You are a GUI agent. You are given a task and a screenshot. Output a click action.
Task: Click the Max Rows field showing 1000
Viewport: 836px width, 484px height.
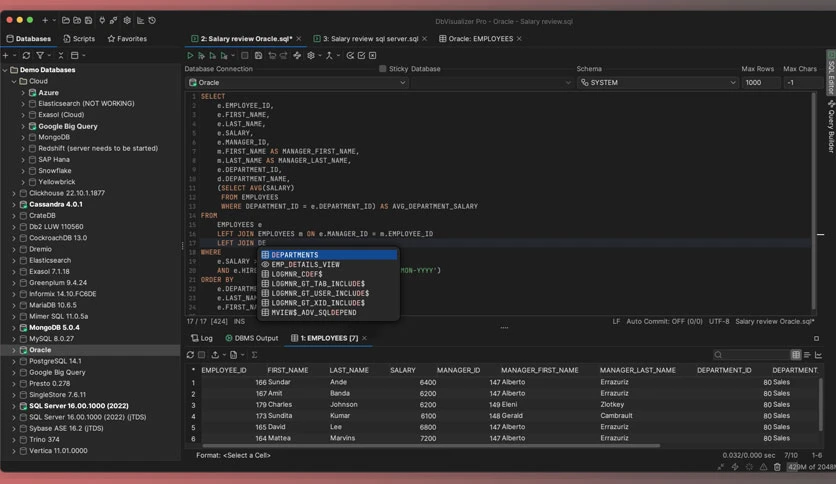coord(761,83)
